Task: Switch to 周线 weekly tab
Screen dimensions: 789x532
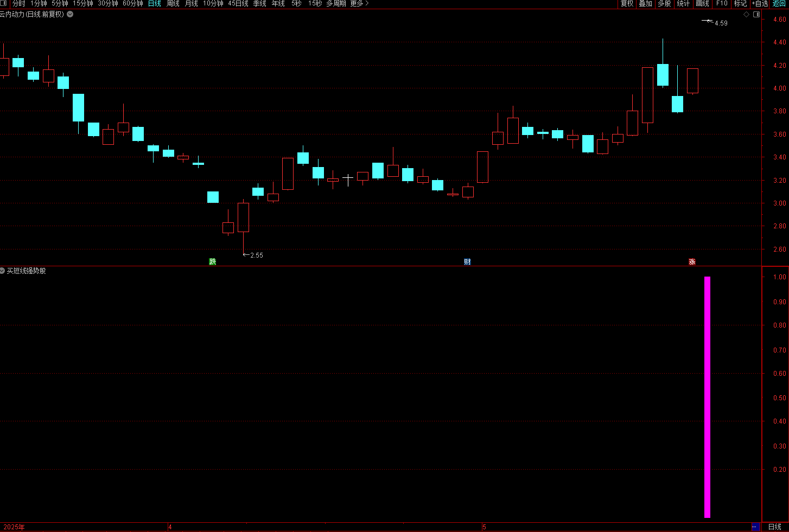Action: pos(173,3)
